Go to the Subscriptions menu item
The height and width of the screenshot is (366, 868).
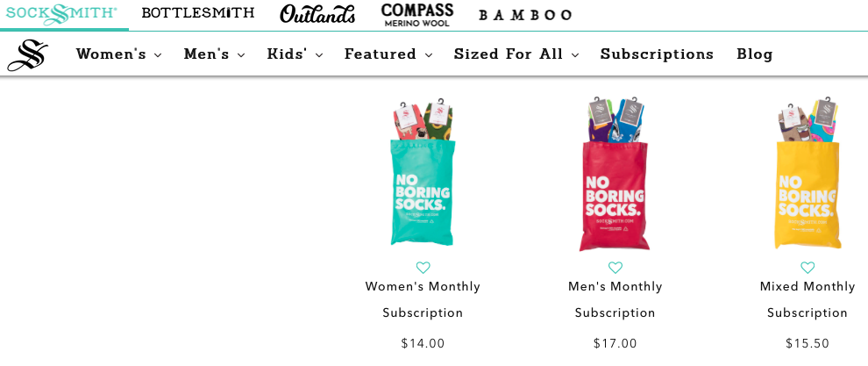657,54
